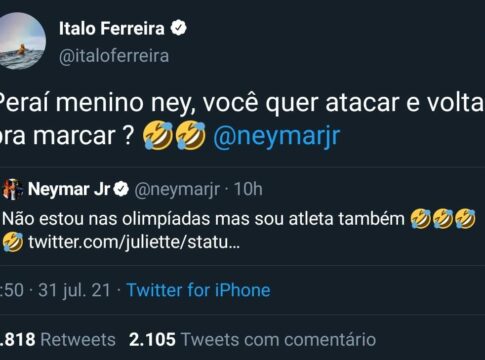Viewport: 485px width, 360px height.
Task: Click the first laughing emoji in the main tweet
Action: click(158, 135)
